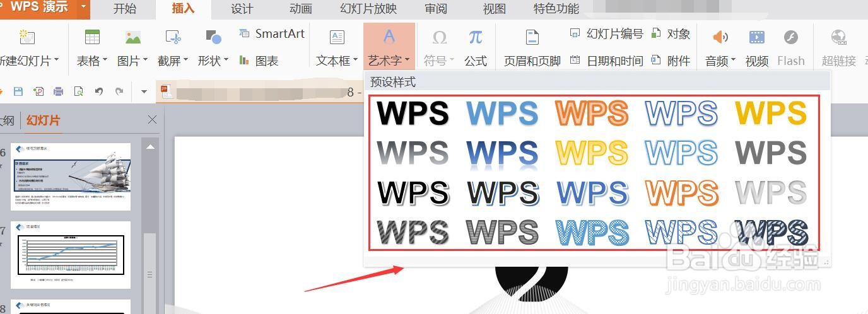Expand the 文本框 dropdown arrow
The height and width of the screenshot is (314, 868).
355,61
